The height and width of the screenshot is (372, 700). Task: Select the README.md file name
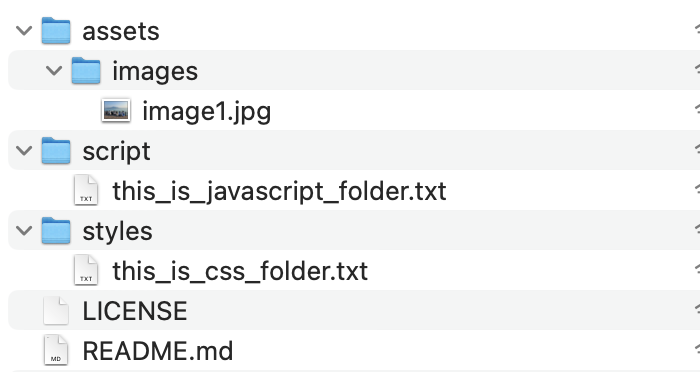coord(158,351)
